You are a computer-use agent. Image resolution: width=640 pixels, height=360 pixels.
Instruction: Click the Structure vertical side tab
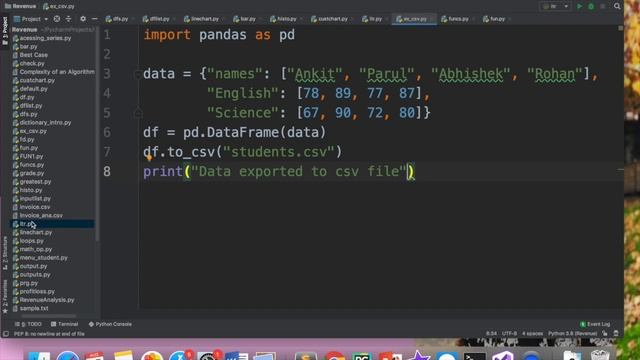pyautogui.click(x=5, y=253)
